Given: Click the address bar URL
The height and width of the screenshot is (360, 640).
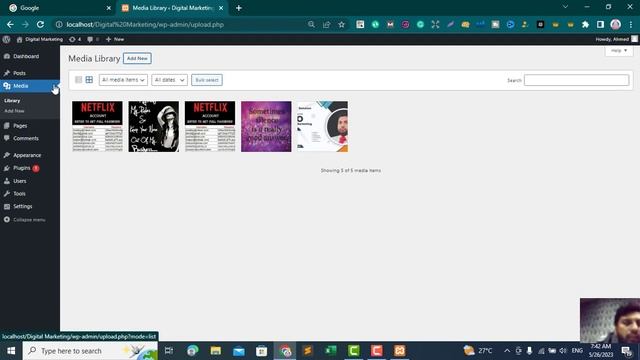Looking at the screenshot, I should point(145,24).
